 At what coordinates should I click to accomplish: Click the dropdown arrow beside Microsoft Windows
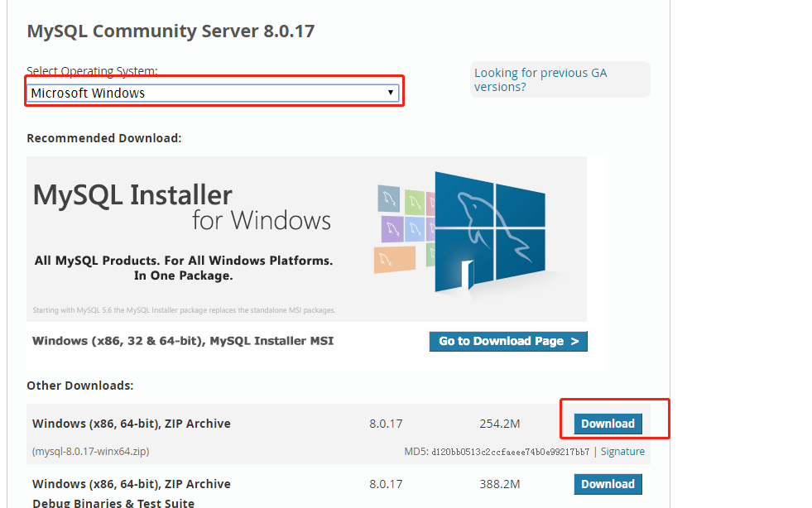390,92
